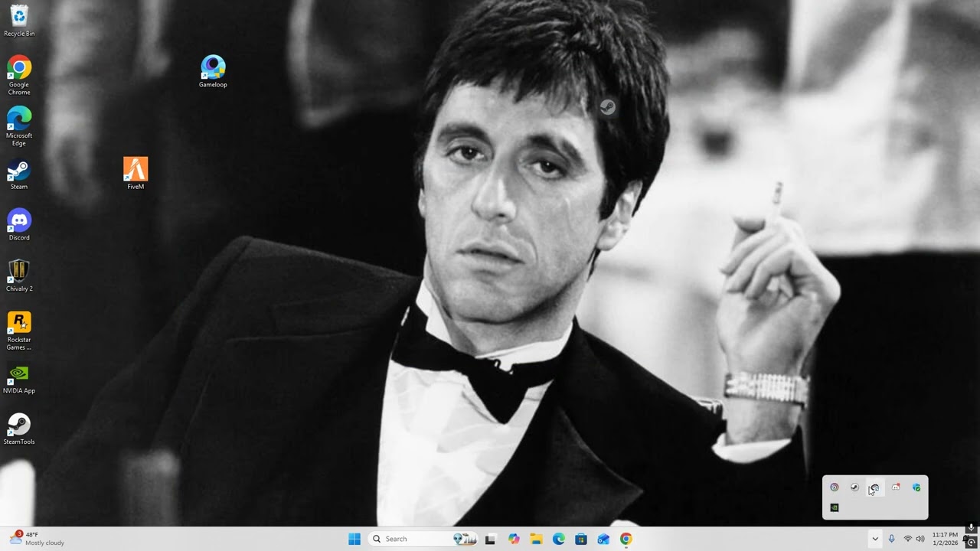Open Windows Security from overflow tray
Viewport: 980px width, 551px height.
click(916, 487)
